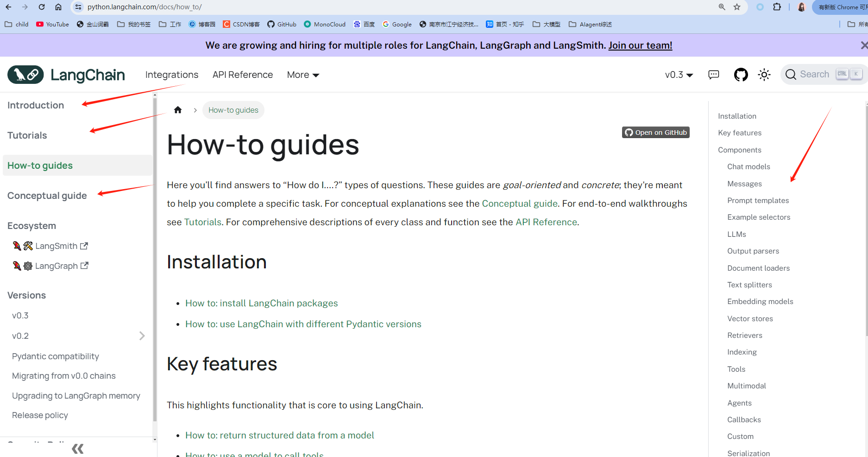The image size is (868, 457).
Task: Close the hiring announcement banner
Action: [864, 45]
